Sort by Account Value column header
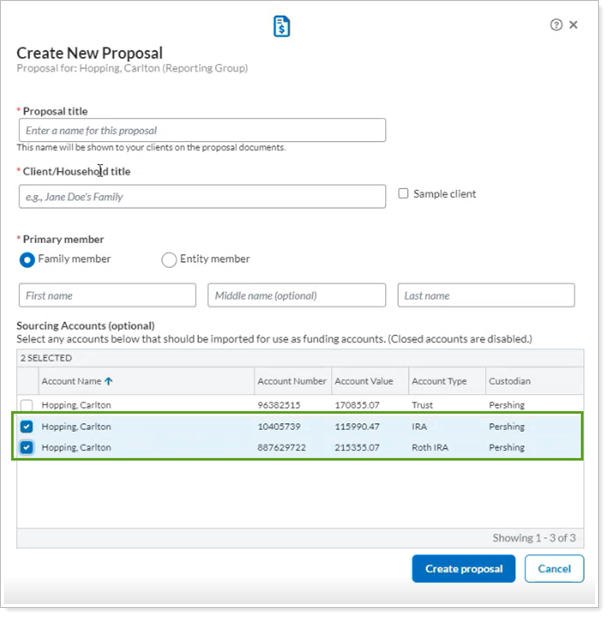608x617 pixels. coord(366,381)
